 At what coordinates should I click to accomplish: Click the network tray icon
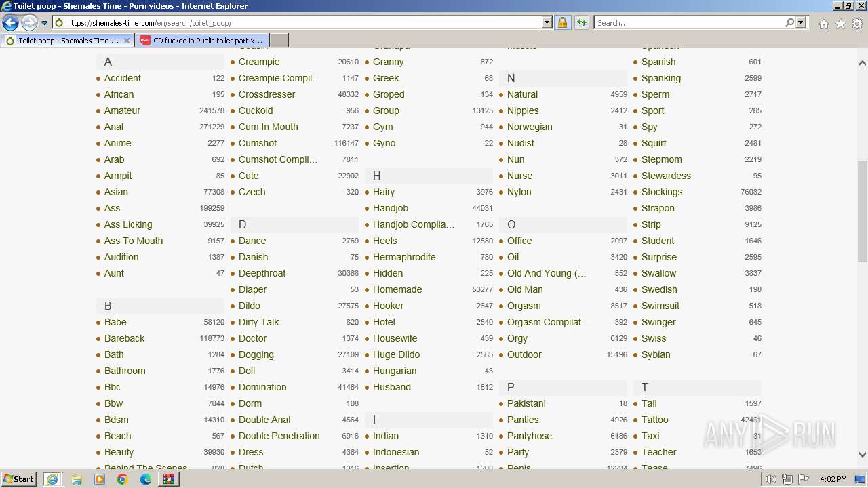(x=787, y=479)
